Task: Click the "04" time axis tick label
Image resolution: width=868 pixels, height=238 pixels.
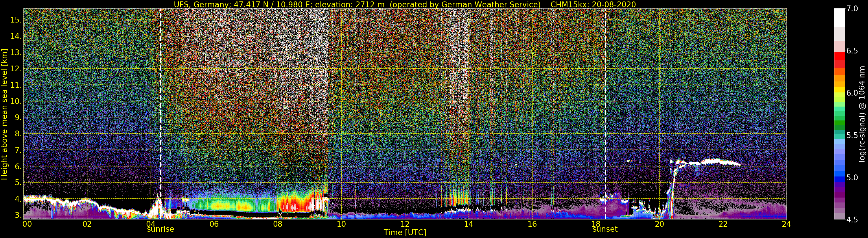Action: click(151, 224)
